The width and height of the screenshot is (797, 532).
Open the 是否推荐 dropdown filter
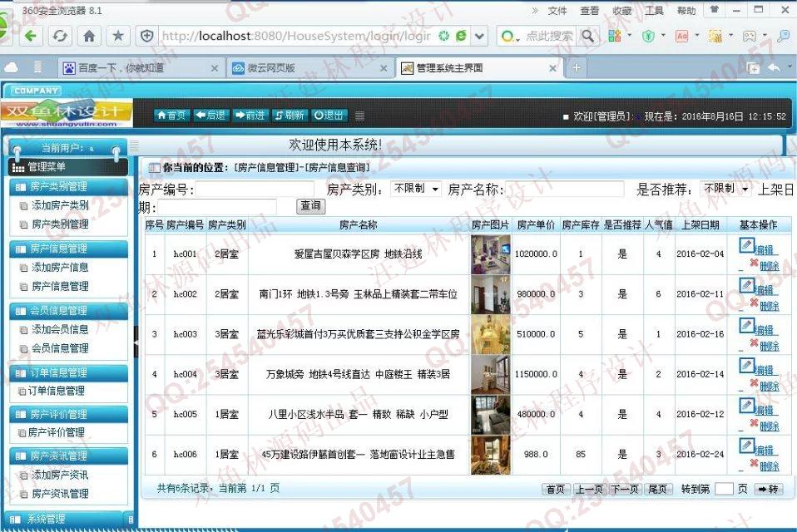(725, 189)
